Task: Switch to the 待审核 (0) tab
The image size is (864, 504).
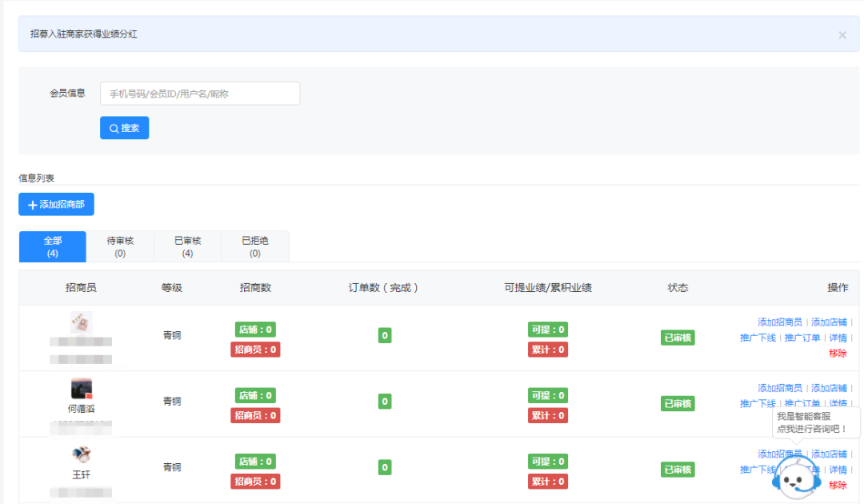Action: (120, 246)
